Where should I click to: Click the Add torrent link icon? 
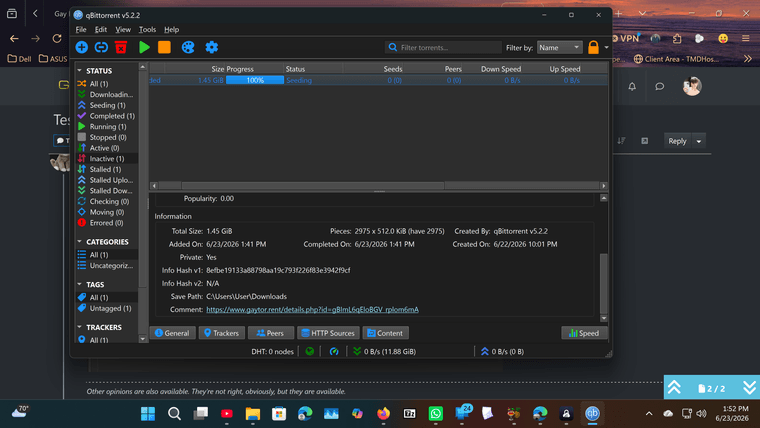[101, 48]
